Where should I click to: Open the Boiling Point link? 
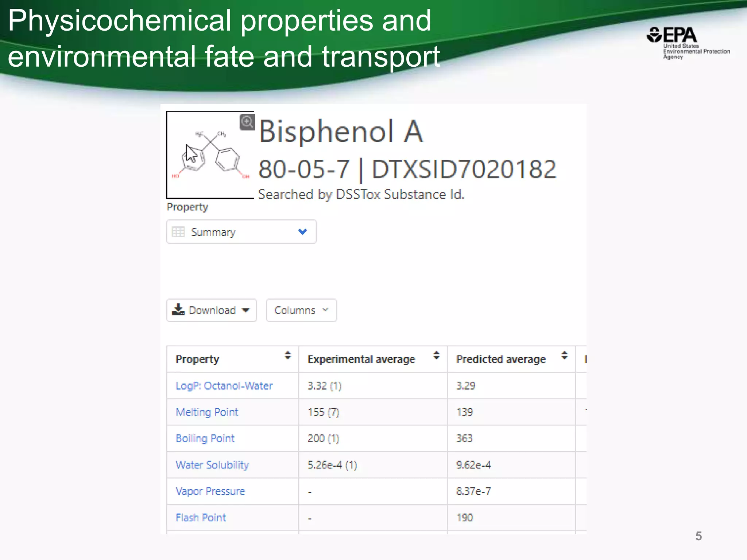[x=205, y=438]
